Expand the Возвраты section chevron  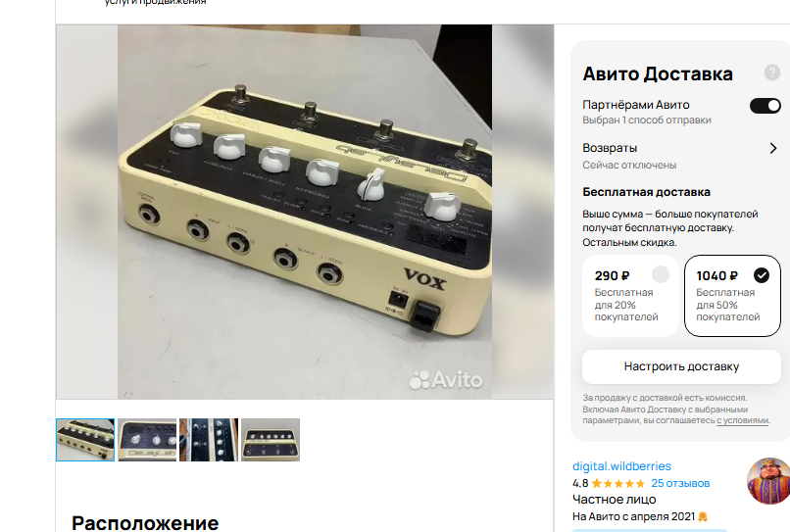[x=773, y=148]
